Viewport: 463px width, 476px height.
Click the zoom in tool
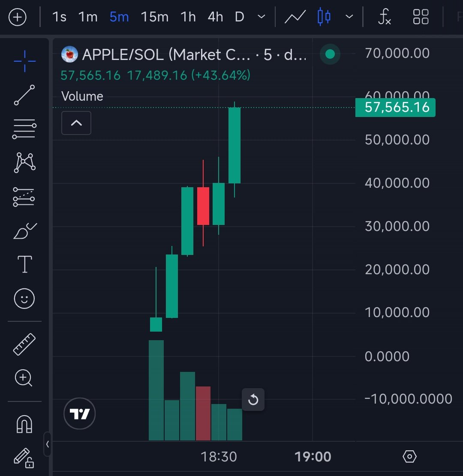pyautogui.click(x=24, y=378)
